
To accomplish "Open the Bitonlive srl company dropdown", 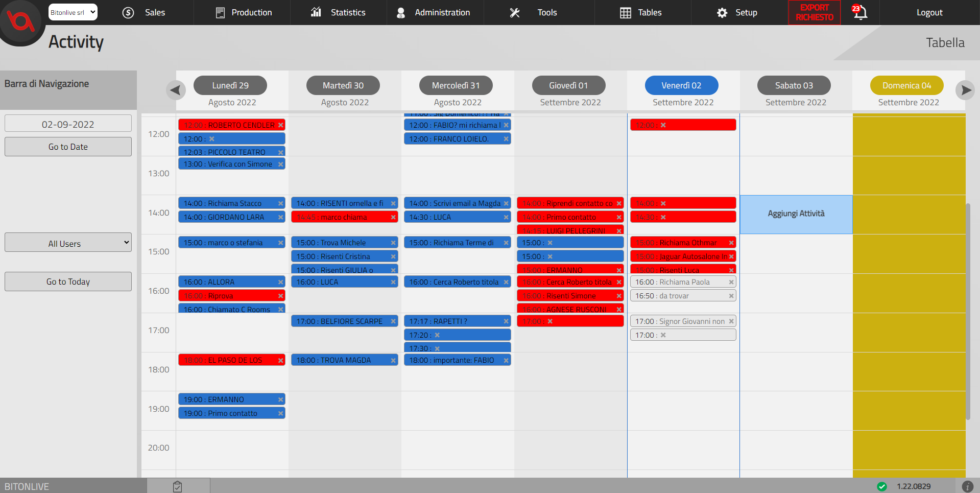I will [x=73, y=12].
